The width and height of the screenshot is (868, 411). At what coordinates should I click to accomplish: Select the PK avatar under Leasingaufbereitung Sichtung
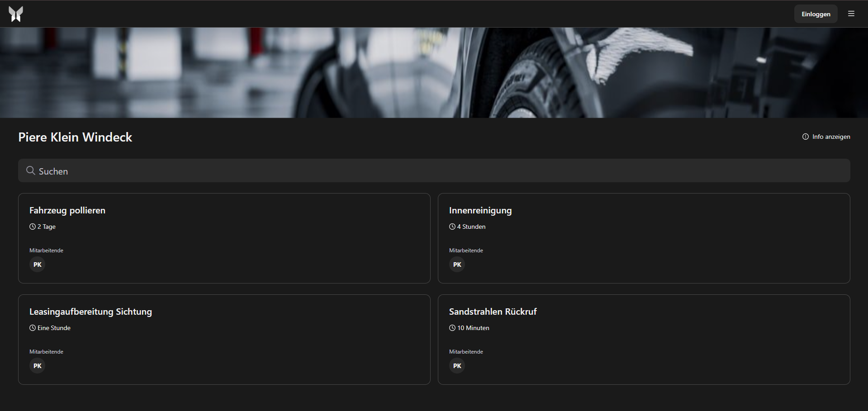point(38,366)
